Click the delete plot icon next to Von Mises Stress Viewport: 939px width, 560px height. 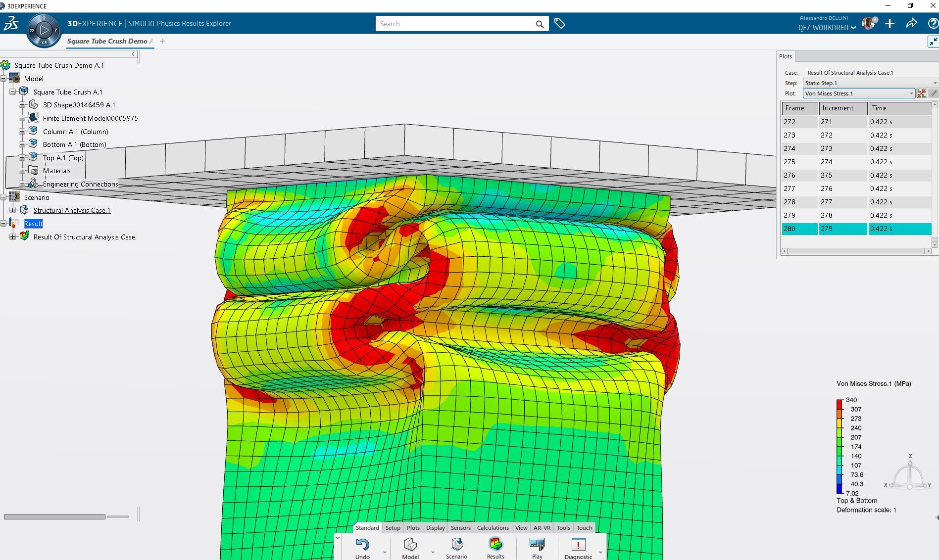(922, 93)
